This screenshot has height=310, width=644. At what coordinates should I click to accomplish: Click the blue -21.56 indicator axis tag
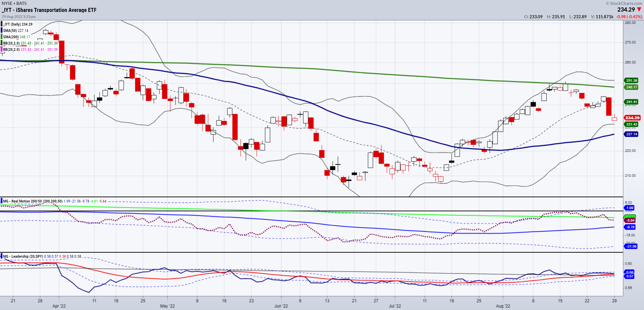(x=631, y=246)
